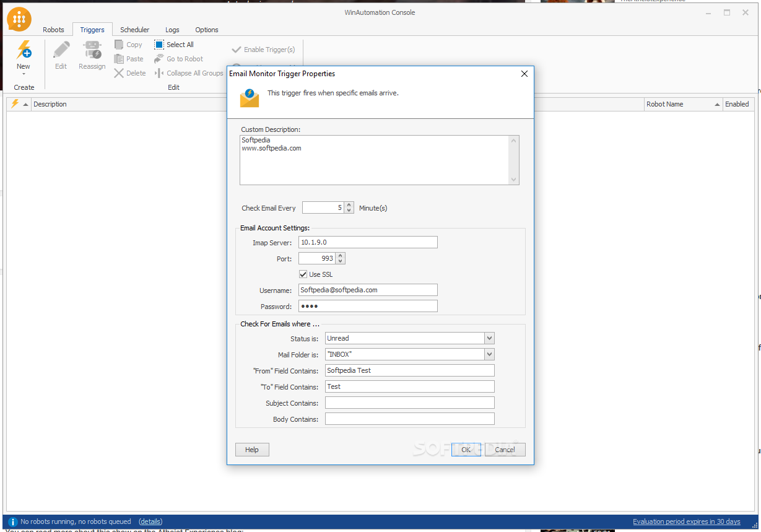Click description scrollbar up arrow
Image resolution: width=761 pixels, height=532 pixels.
pyautogui.click(x=513, y=141)
